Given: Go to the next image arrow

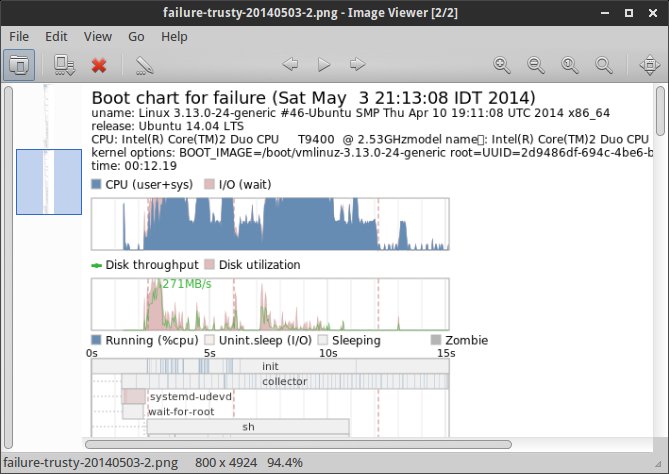Looking at the screenshot, I should (357, 65).
